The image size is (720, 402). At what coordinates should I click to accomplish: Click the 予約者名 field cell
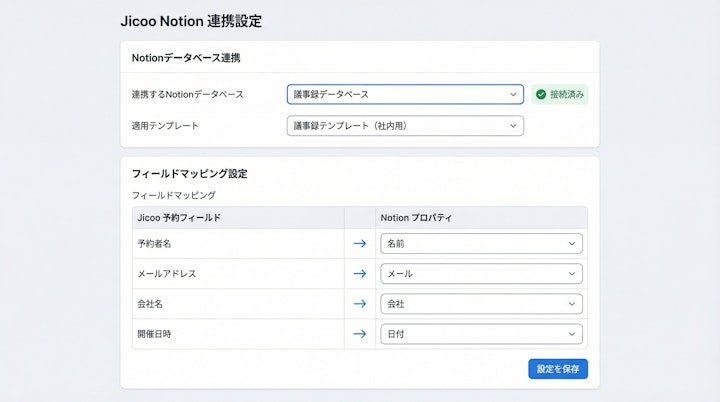238,243
